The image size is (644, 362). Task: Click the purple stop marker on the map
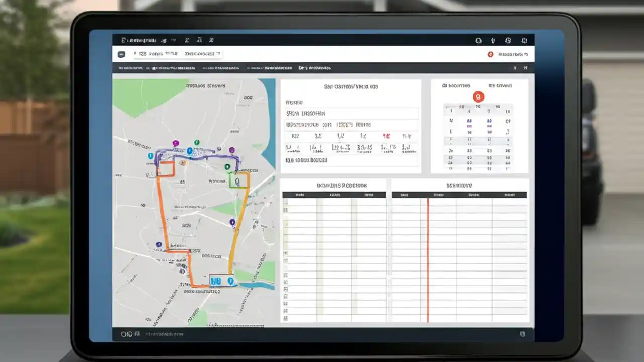(176, 143)
